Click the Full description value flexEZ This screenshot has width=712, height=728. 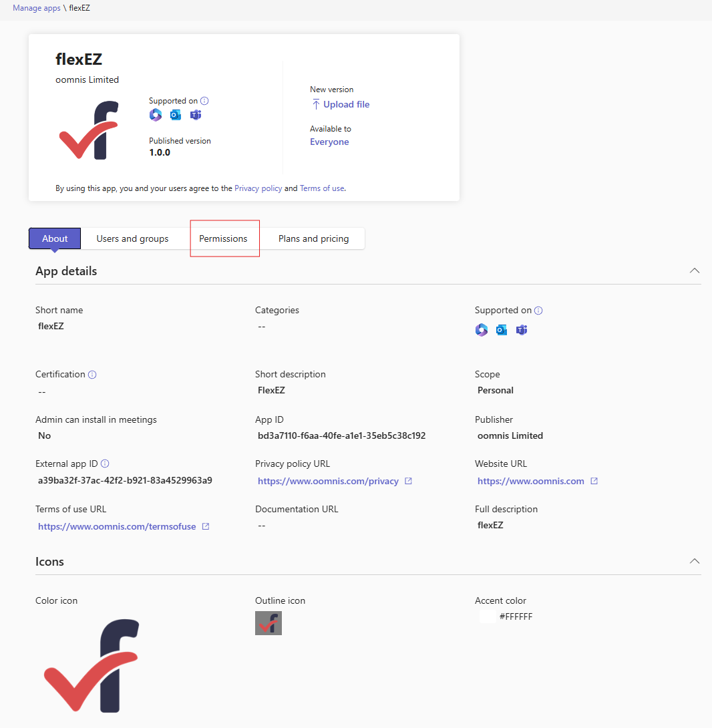point(490,525)
